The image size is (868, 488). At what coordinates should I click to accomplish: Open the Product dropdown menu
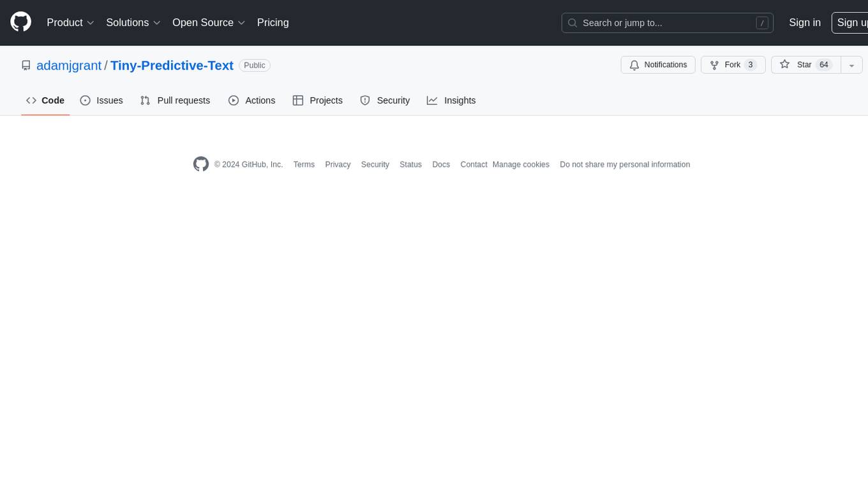coord(70,22)
